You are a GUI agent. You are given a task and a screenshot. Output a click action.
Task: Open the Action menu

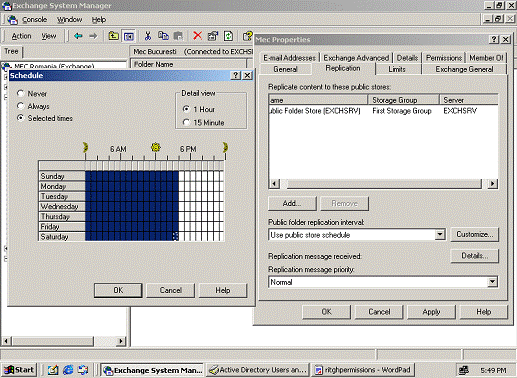coord(21,36)
